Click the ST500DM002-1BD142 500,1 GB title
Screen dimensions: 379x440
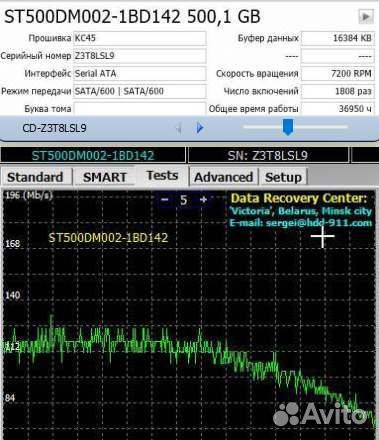[x=132, y=16]
